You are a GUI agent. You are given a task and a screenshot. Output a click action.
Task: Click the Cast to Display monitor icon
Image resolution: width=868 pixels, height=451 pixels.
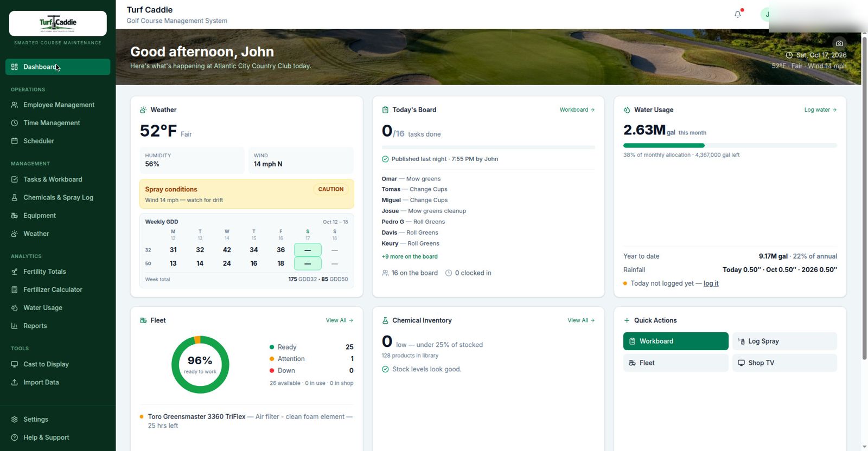tap(15, 364)
